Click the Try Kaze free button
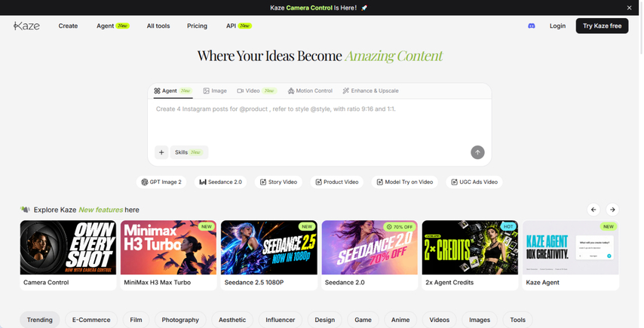Screen dimensions: 644x328 [x=602, y=26]
